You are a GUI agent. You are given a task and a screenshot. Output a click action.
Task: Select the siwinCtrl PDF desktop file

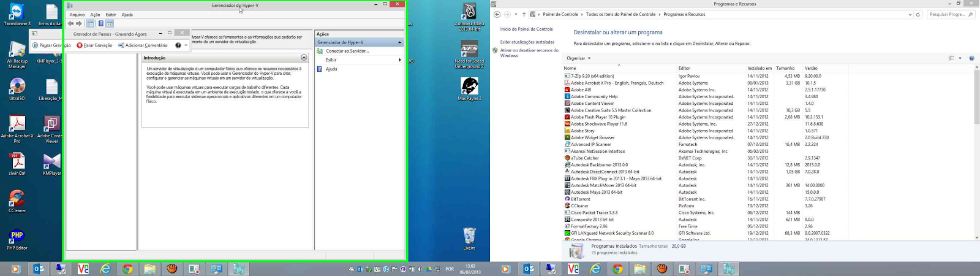[x=17, y=164]
